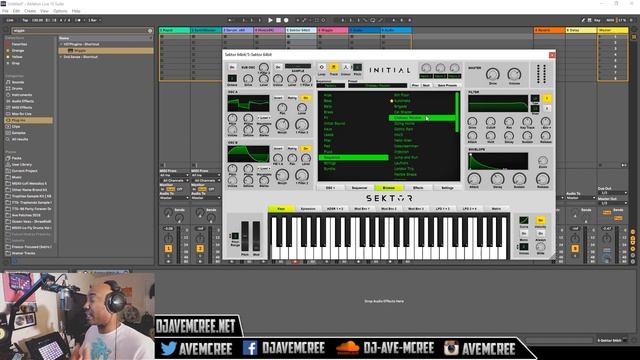Click the Sektor Master Drive knob
The image size is (640, 360).
[493, 74]
